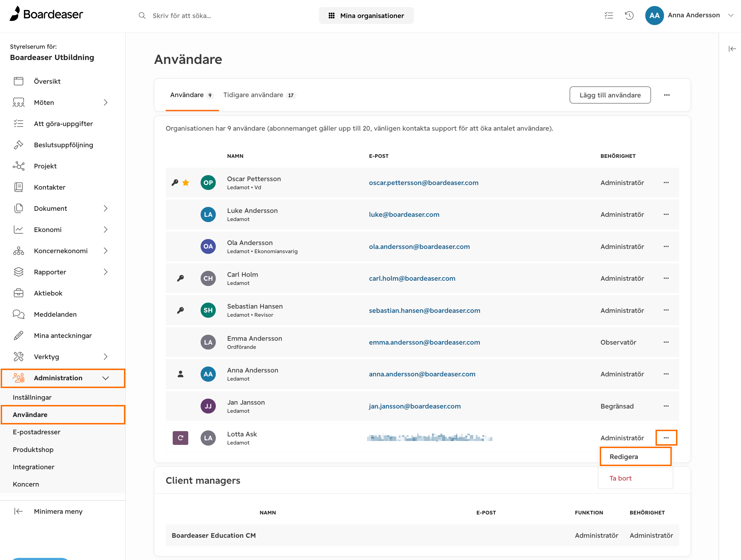Click the search magnifier icon

click(x=142, y=16)
